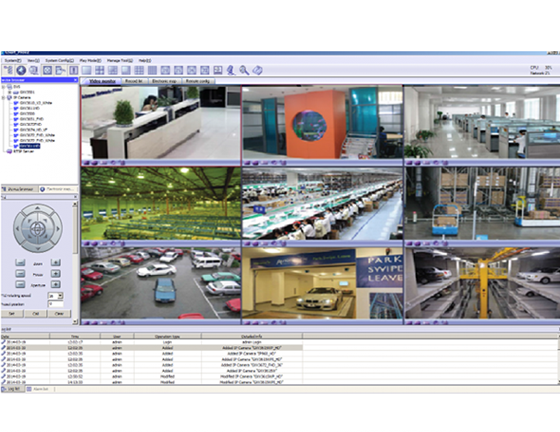Click the Aperture minus button
The width and height of the screenshot is (560, 432).
tap(20, 285)
